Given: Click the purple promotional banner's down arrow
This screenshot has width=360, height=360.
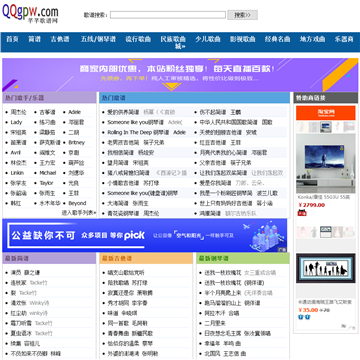Looking at the screenshot, I should (x=172, y=87).
